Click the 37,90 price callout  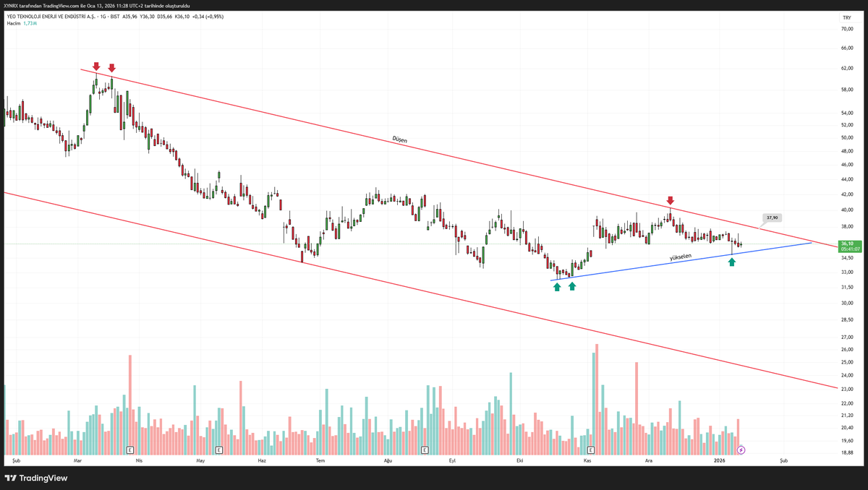(x=772, y=218)
